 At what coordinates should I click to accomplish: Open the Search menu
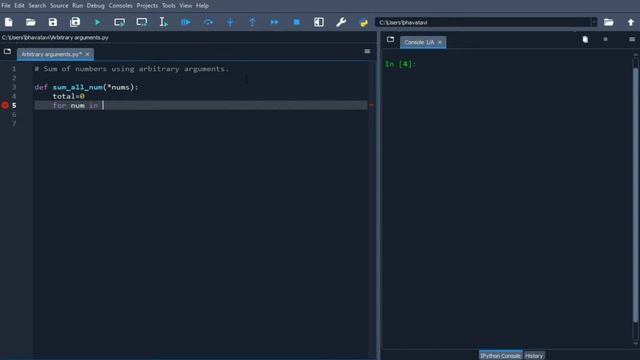37,6
